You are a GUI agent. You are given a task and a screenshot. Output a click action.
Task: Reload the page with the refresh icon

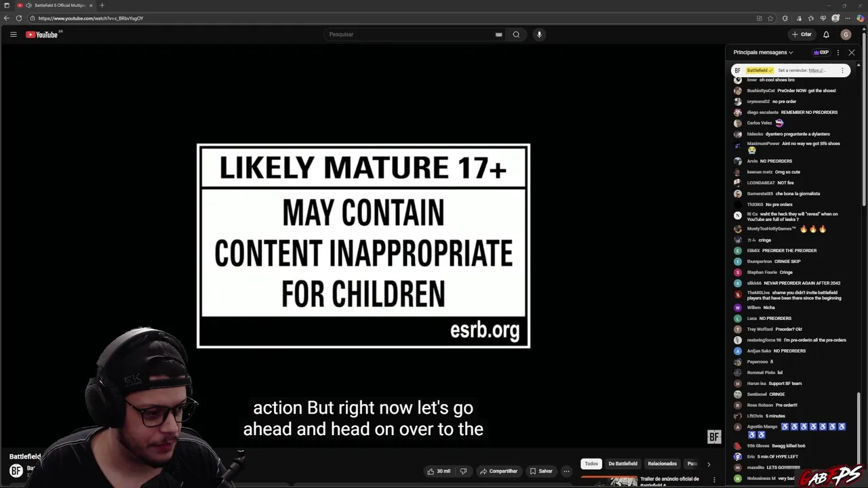tap(19, 18)
